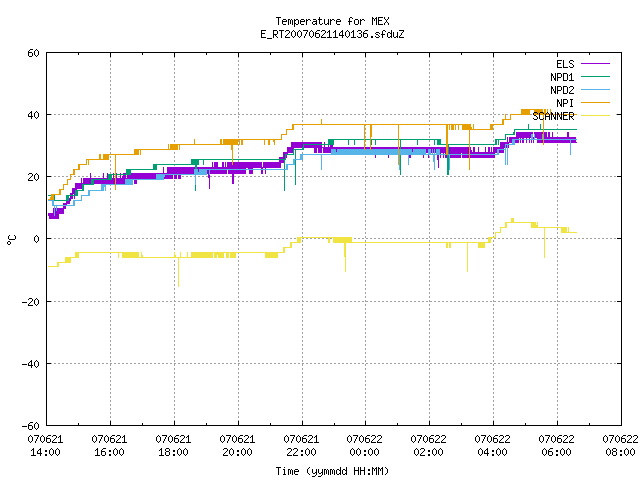
Task: Click the chart title 'Temperature for MEX'
Action: pyautogui.click(x=332, y=21)
